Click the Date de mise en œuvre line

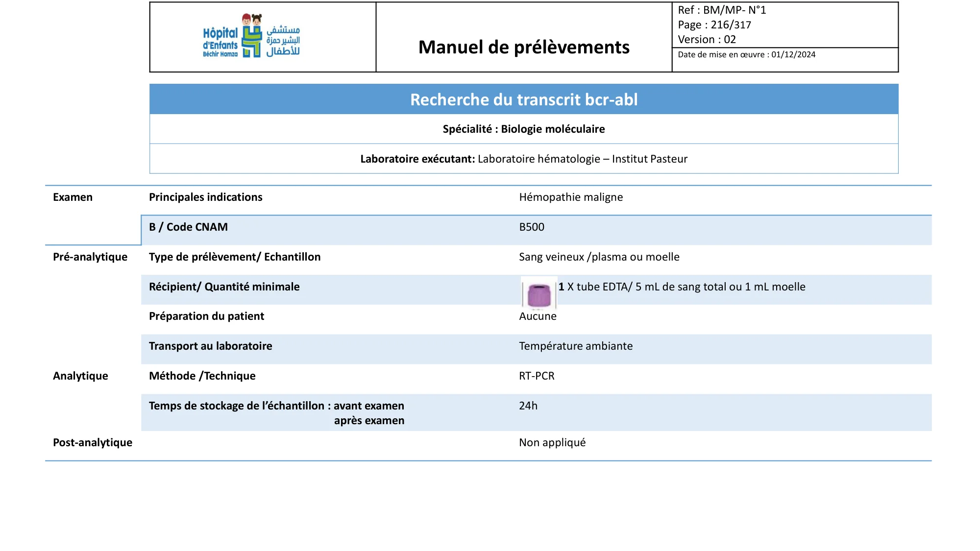pos(746,54)
